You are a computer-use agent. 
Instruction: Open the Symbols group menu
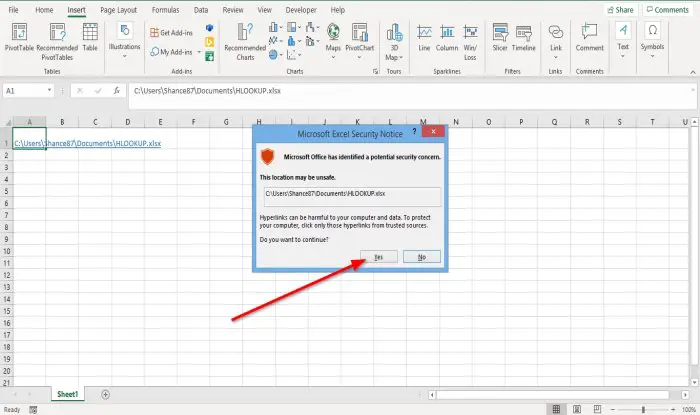(x=652, y=41)
